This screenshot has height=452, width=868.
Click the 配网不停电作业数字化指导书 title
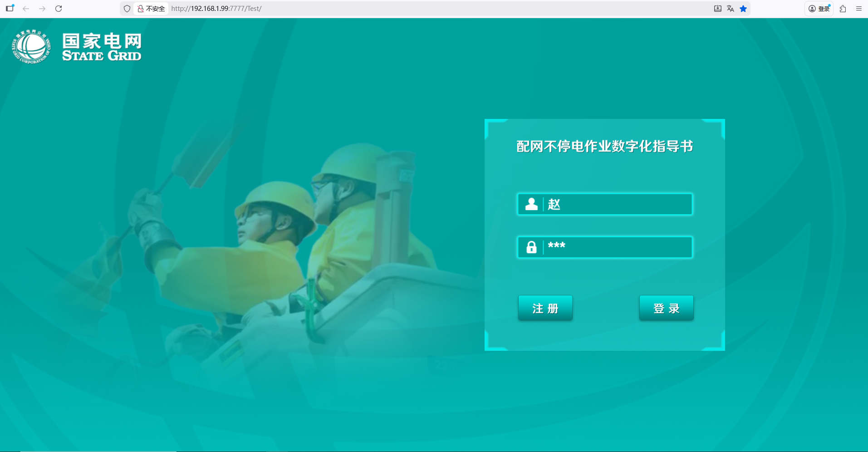pos(604,146)
